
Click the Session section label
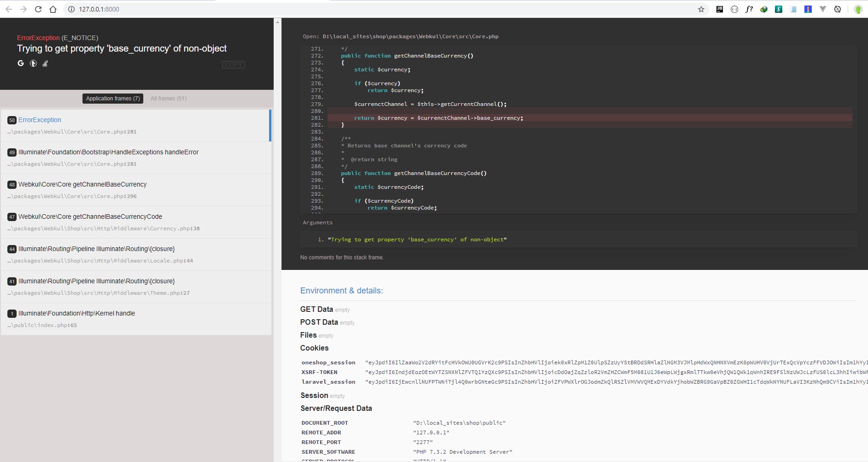point(314,396)
